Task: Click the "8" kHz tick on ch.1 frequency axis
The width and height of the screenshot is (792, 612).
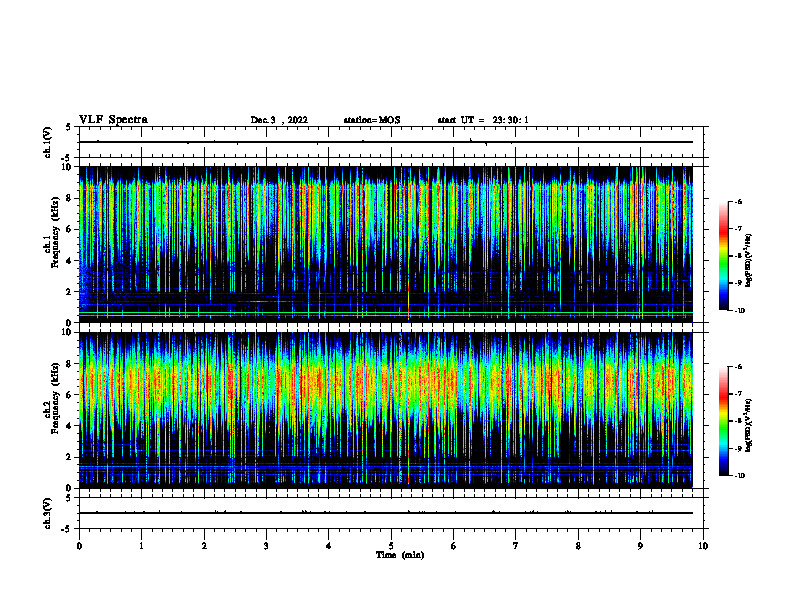Action: 69,198
